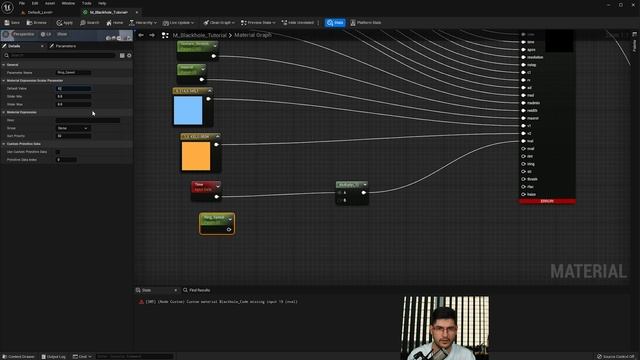Open the Edit menu
640x360 pixels.
[35, 3]
